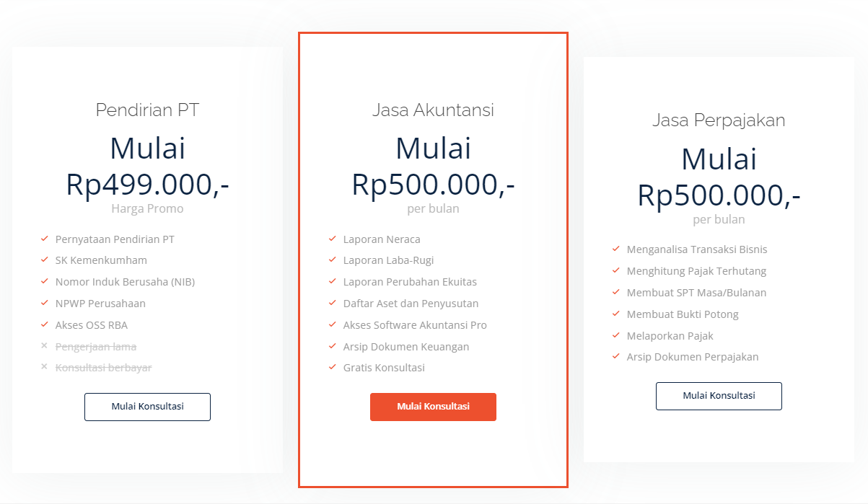The width and height of the screenshot is (868, 504).
Task: Click the orange Mulai Konsultasi button
Action: [433, 407]
